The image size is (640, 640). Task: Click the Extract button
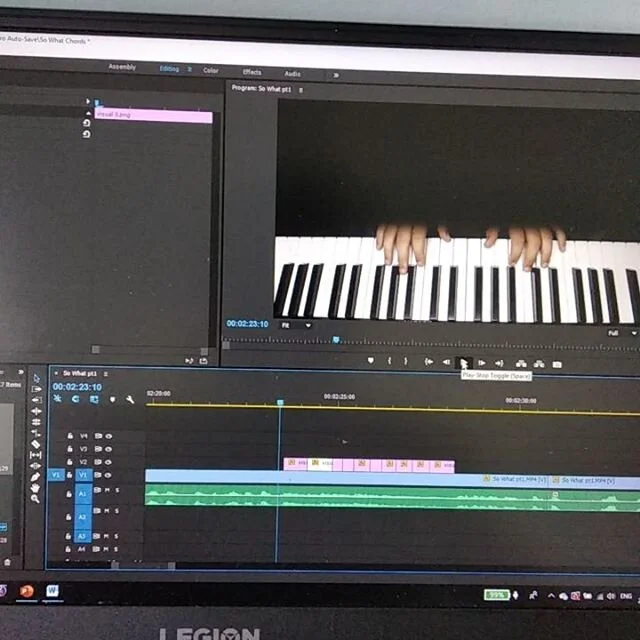[x=539, y=364]
